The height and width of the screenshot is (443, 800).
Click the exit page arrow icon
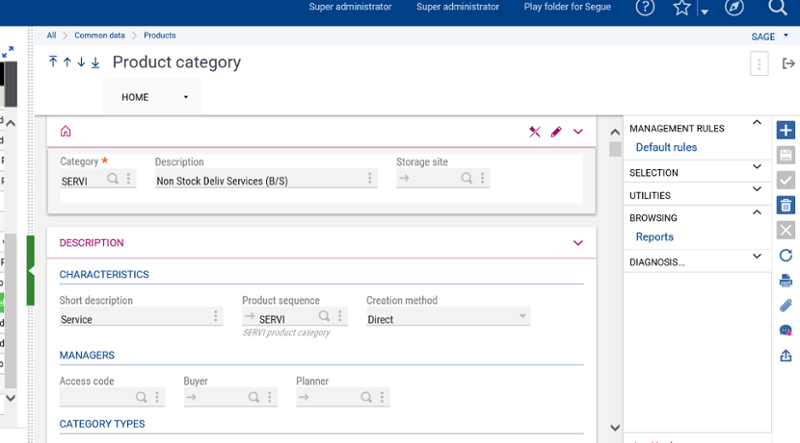point(788,64)
